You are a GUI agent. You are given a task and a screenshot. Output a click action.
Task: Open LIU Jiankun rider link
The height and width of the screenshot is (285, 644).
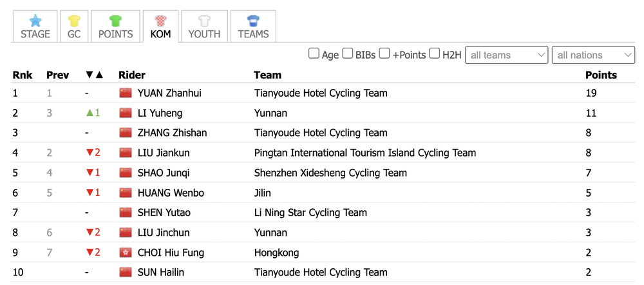coord(164,153)
